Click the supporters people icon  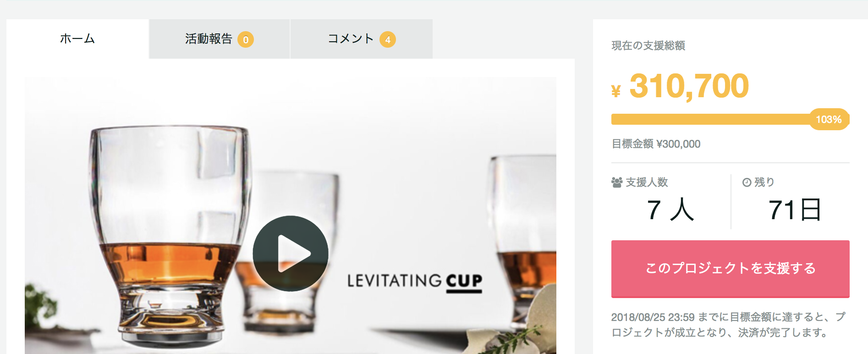pos(617,183)
